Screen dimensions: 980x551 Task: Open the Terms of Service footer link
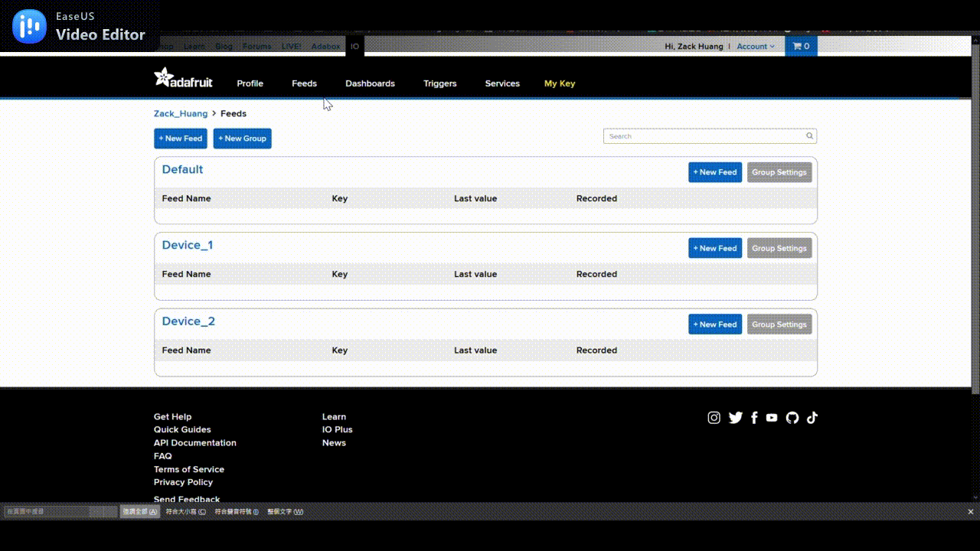pos(189,470)
